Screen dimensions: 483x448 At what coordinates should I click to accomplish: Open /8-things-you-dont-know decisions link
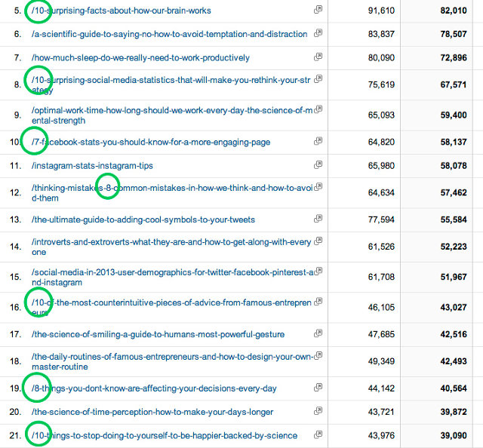click(x=154, y=388)
